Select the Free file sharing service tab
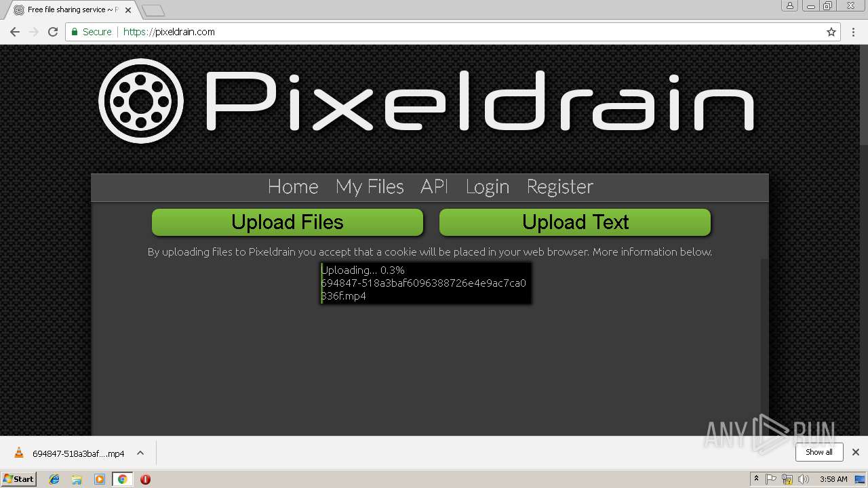This screenshot has height=488, width=868. tap(71, 10)
